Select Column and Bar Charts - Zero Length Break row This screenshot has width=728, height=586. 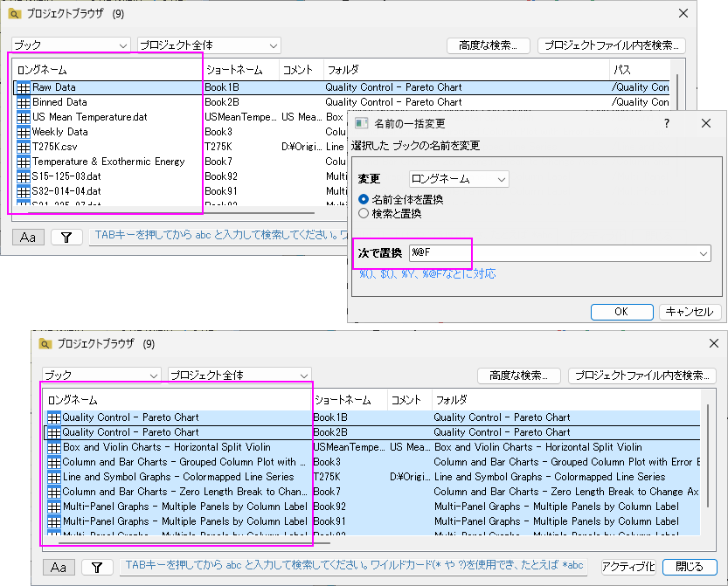point(184,492)
